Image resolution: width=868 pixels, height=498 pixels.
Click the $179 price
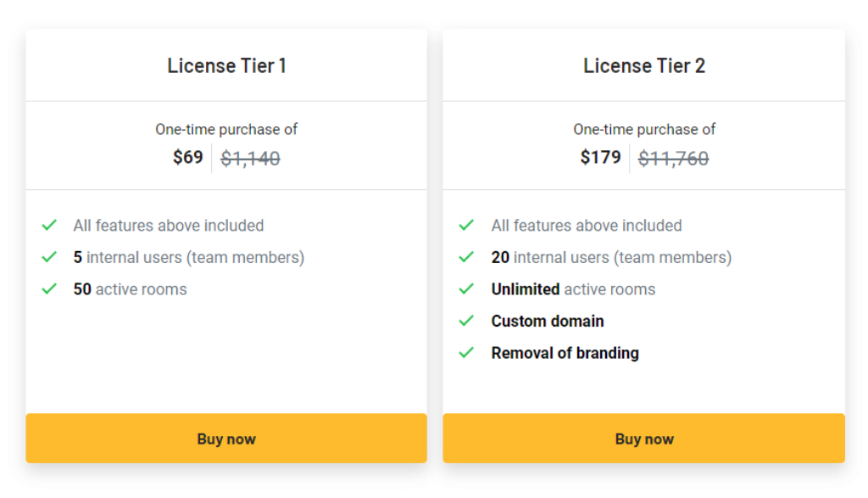coord(601,157)
